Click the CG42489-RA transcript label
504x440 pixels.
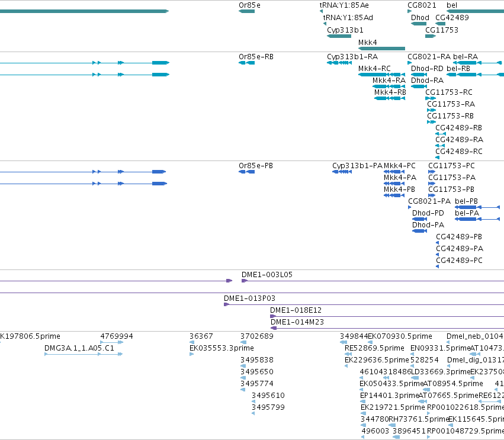(x=460, y=140)
